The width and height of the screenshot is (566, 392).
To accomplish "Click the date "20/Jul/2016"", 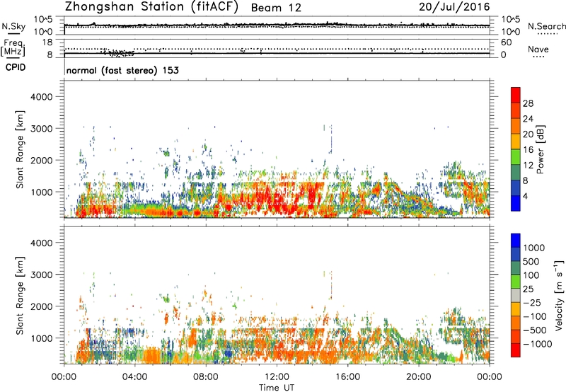I will click(454, 7).
